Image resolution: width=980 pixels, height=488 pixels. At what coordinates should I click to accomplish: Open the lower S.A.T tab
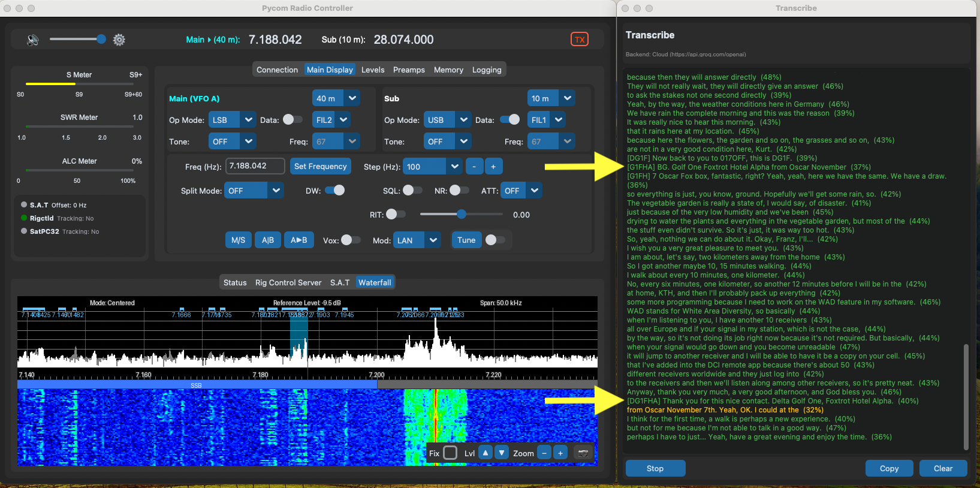pos(340,282)
